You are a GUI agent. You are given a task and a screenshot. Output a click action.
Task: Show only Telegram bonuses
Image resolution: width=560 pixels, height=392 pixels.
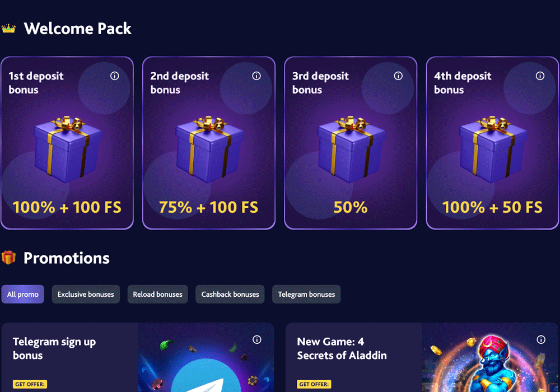(x=306, y=294)
